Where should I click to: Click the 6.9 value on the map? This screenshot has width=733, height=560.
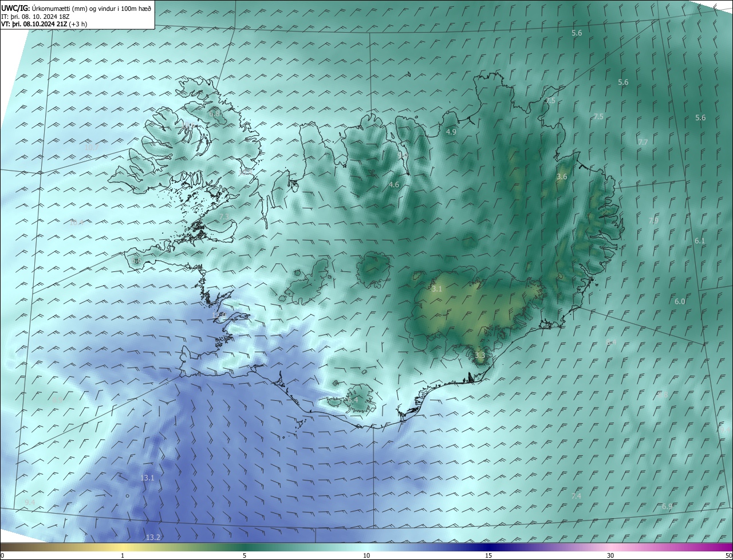click(667, 507)
